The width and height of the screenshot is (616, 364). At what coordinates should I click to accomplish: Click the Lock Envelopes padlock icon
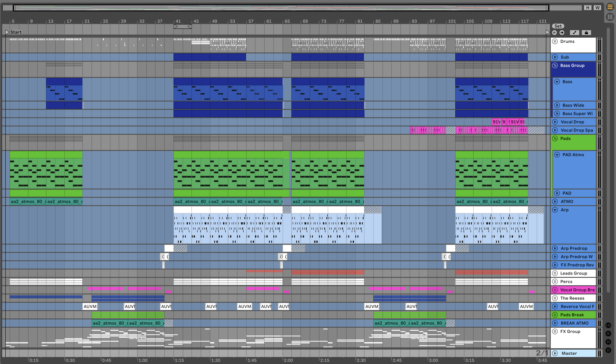[x=586, y=33]
